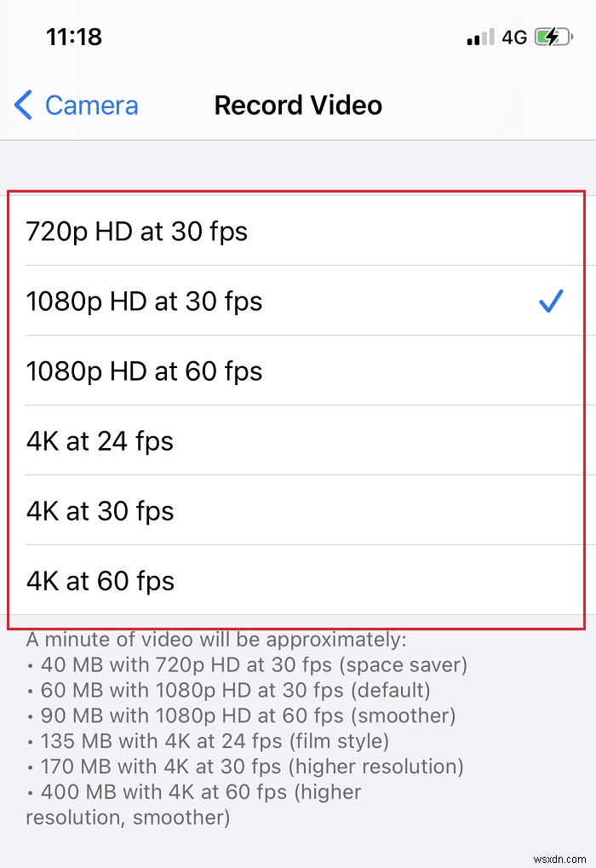Select 1080p HD at 60 fps
The width and height of the screenshot is (596, 868).
click(x=145, y=371)
